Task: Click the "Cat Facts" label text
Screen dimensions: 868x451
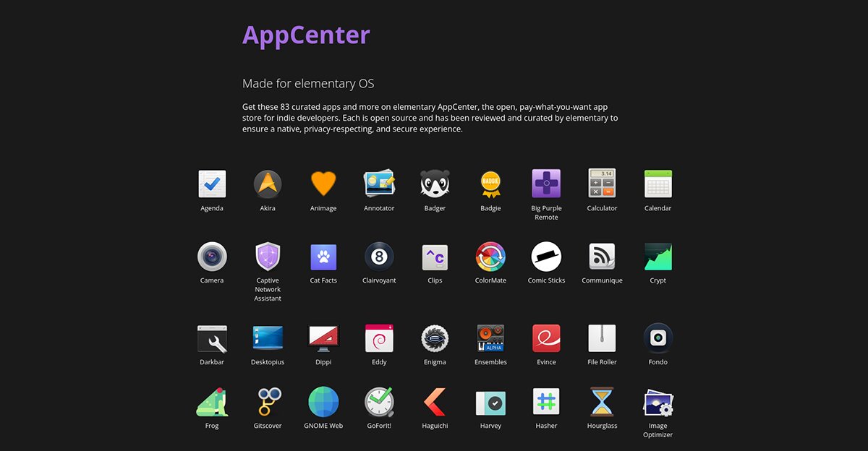Action: [323, 280]
